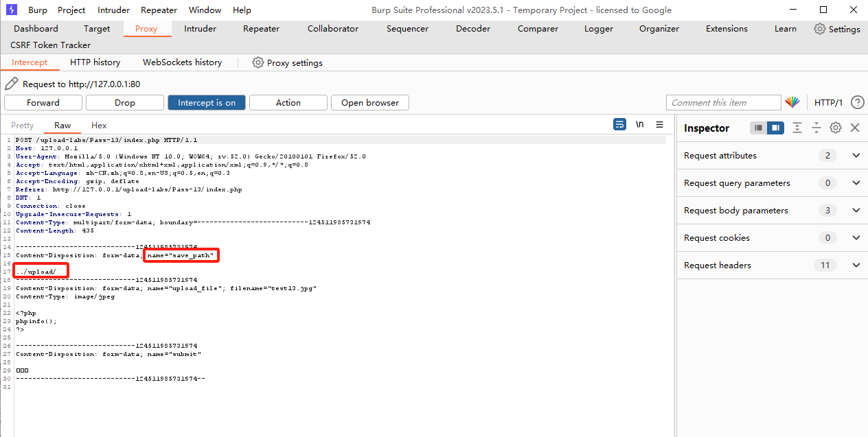Open the help question mark icon
Screen dimensions: 868x437
(857, 102)
